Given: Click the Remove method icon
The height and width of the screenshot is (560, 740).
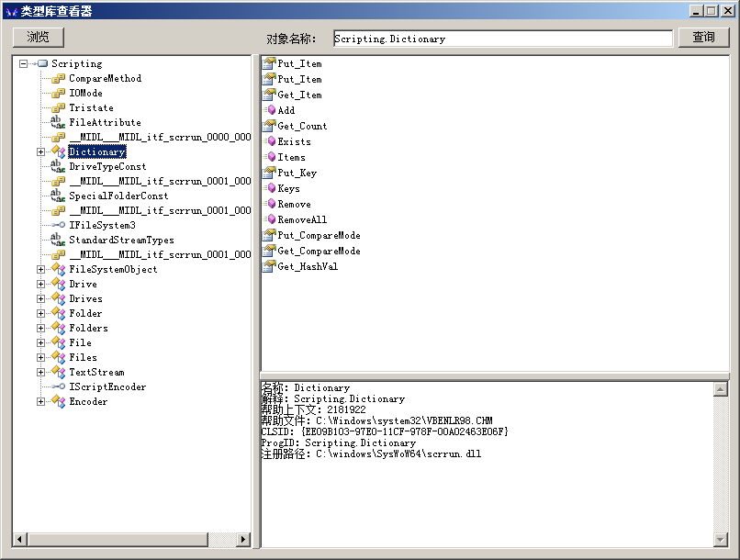Looking at the screenshot, I should pyautogui.click(x=271, y=204).
